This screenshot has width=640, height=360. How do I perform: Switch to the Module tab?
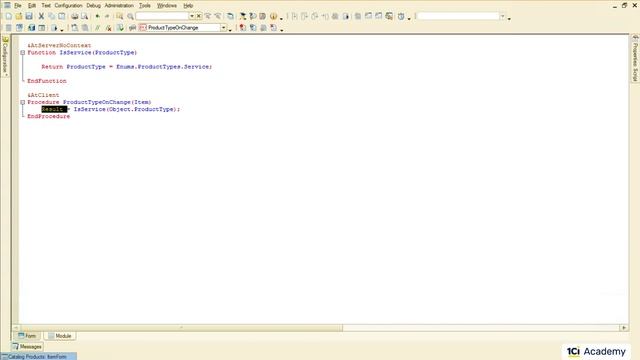pyautogui.click(x=60, y=336)
